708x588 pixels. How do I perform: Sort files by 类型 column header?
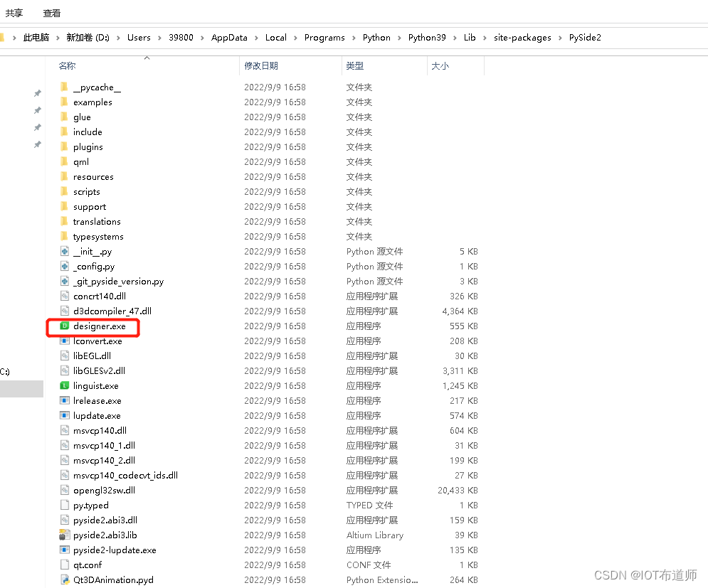coord(354,66)
